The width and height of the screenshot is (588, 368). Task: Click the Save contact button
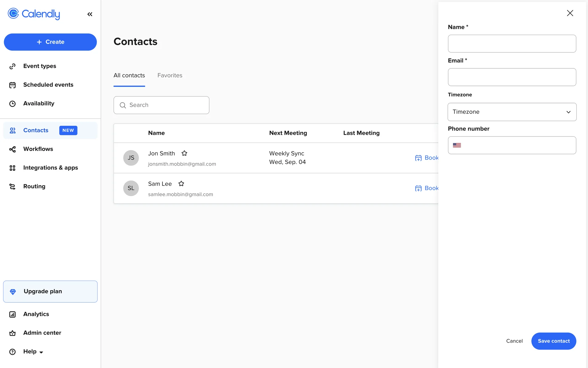[x=553, y=341]
